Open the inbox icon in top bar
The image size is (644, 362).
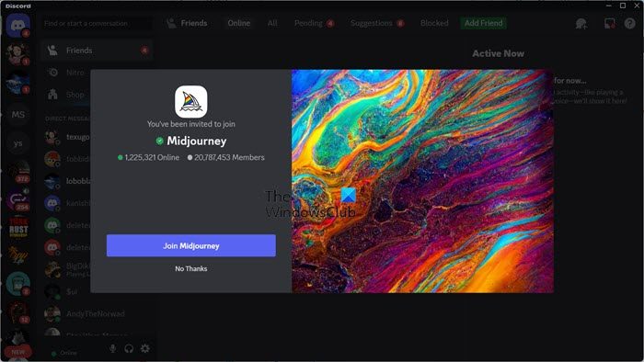[x=610, y=23]
